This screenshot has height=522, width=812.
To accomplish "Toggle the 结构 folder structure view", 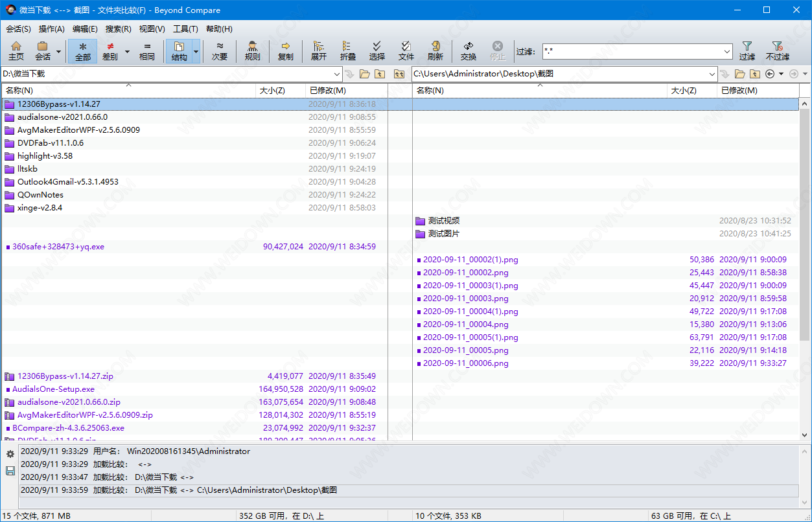I will [x=180, y=51].
